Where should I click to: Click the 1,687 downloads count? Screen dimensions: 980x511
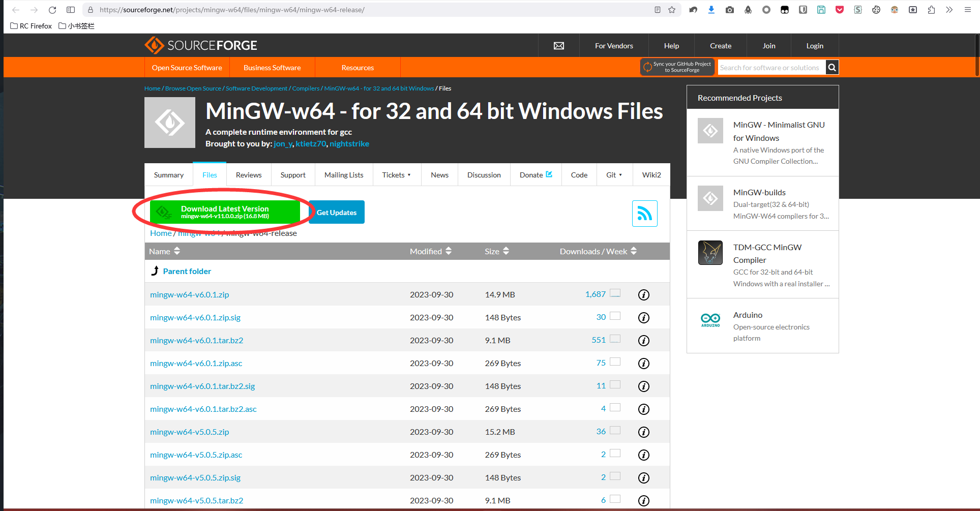(596, 294)
